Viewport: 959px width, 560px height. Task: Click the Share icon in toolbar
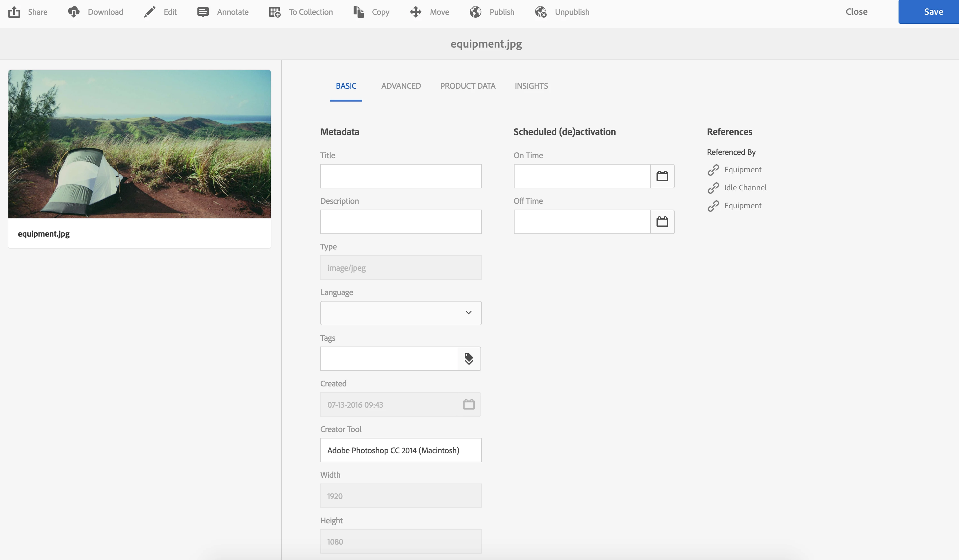pyautogui.click(x=14, y=12)
